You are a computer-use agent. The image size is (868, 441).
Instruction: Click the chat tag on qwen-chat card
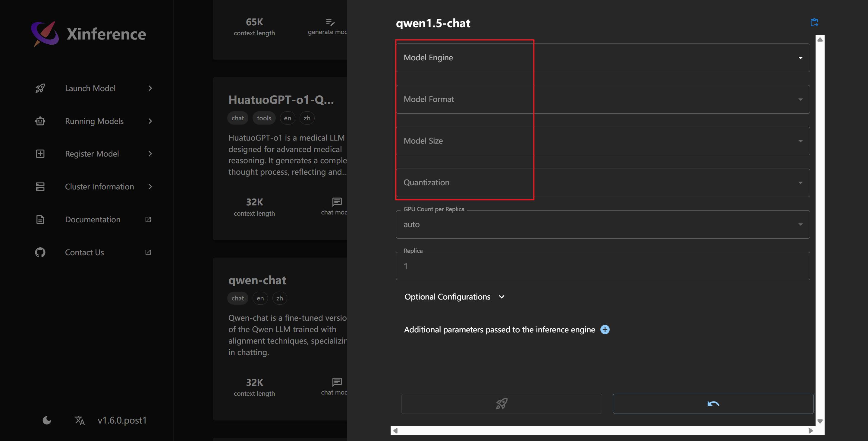pos(237,298)
